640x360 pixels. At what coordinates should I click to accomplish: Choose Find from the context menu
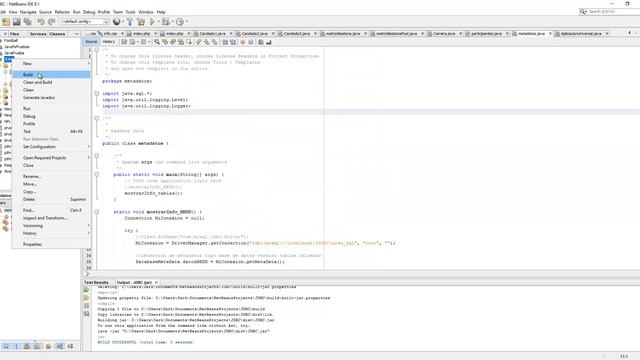(51, 210)
